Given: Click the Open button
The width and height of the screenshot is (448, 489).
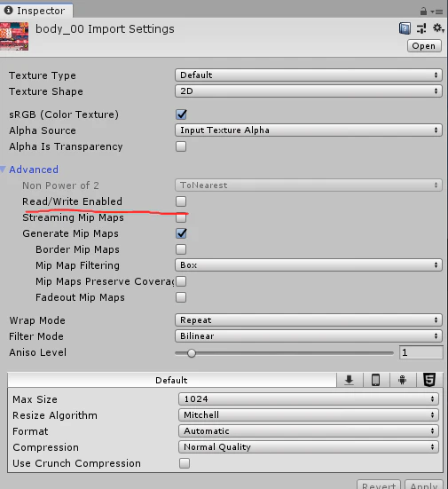Looking at the screenshot, I should click(424, 46).
